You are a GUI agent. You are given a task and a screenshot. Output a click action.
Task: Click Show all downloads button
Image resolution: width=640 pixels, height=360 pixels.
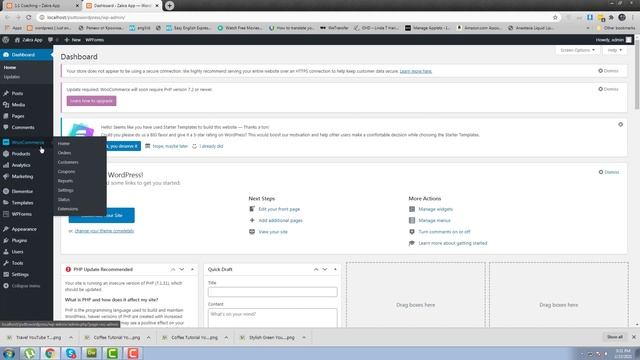coord(615,337)
